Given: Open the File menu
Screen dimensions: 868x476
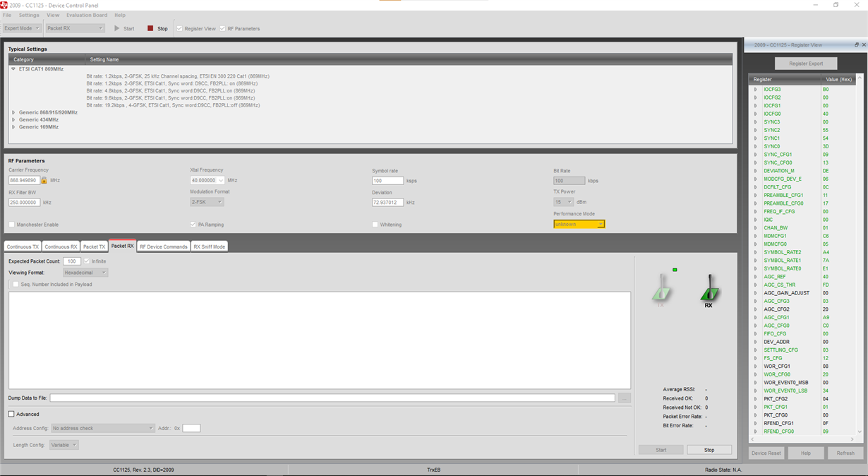Looking at the screenshot, I should [x=7, y=15].
